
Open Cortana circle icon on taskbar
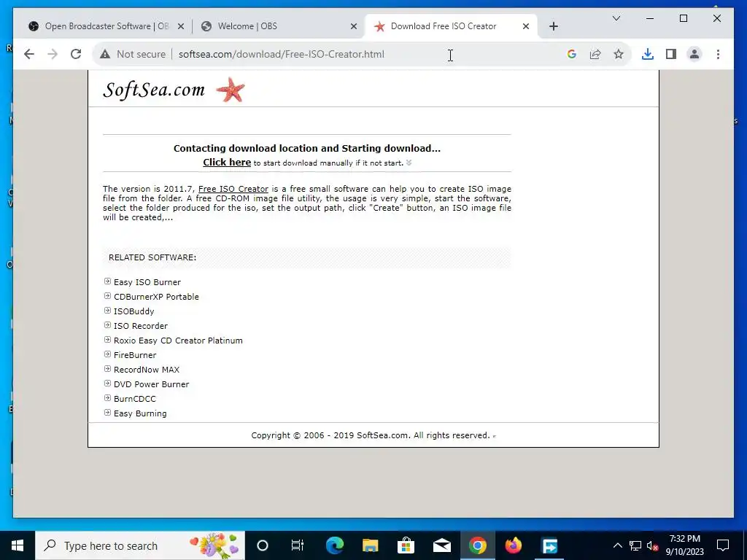click(x=263, y=545)
